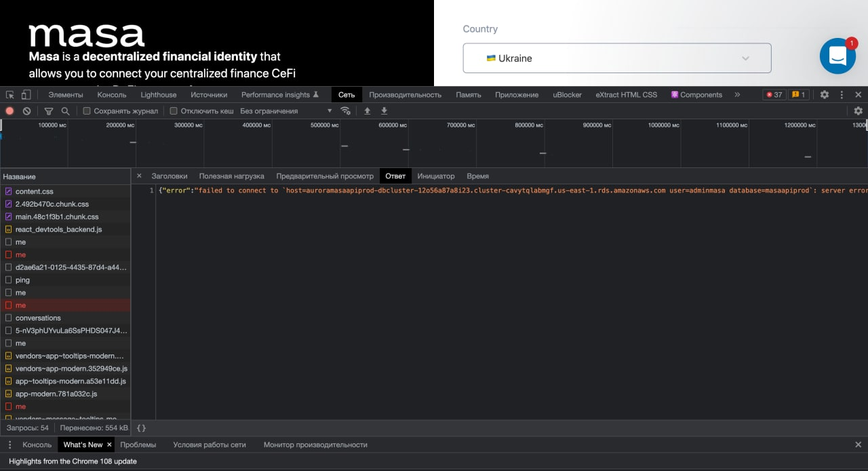Open the overflow menu for hidden panels
868x471 pixels.
(x=738, y=95)
